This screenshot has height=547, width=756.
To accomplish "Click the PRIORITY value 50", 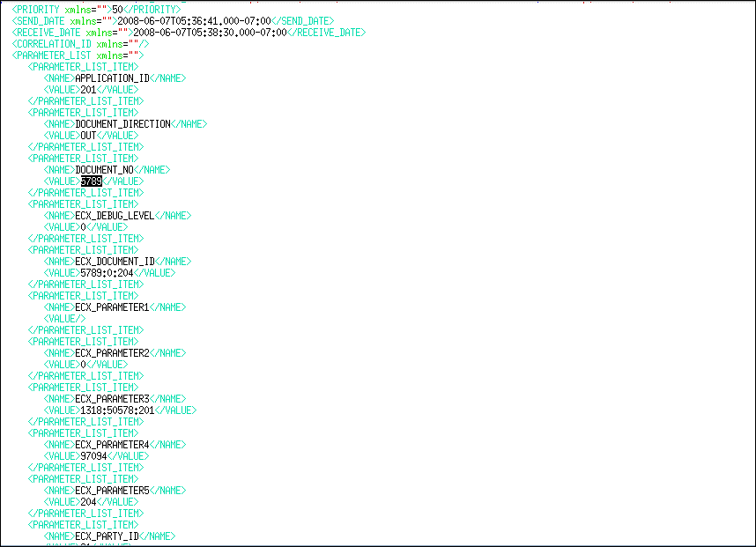I will pos(118,10).
